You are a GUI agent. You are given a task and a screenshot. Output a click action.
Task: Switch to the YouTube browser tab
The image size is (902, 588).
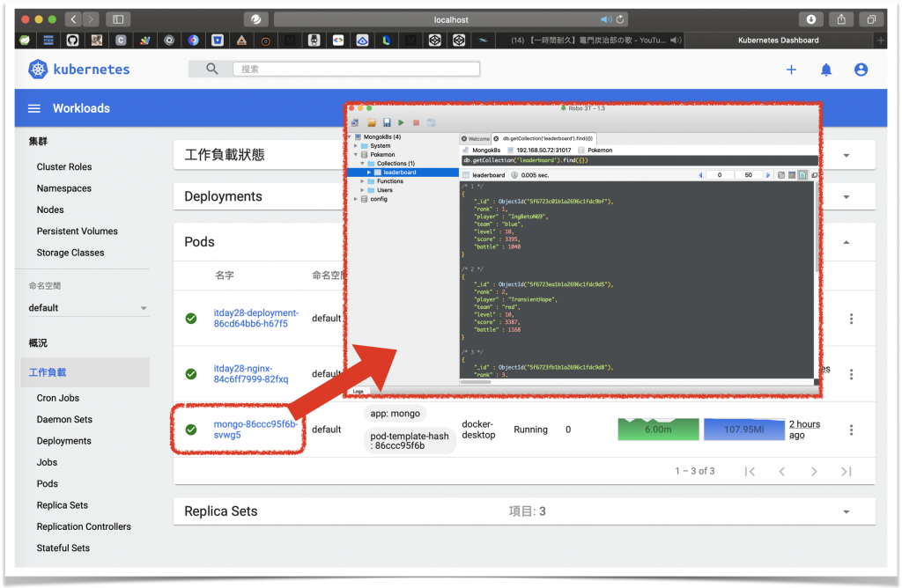(588, 40)
